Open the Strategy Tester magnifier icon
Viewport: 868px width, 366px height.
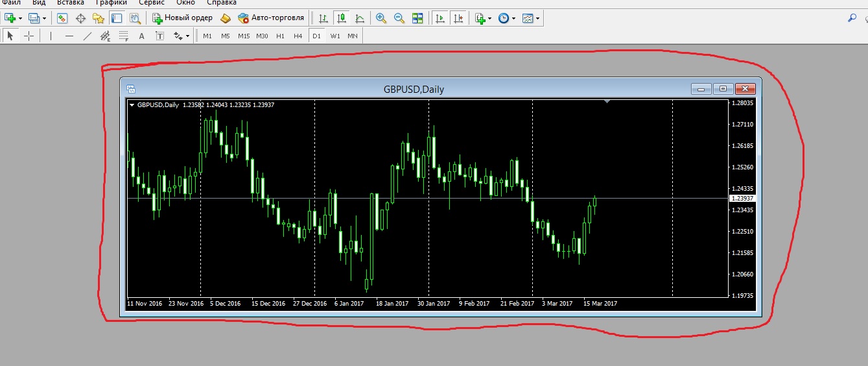point(135,18)
